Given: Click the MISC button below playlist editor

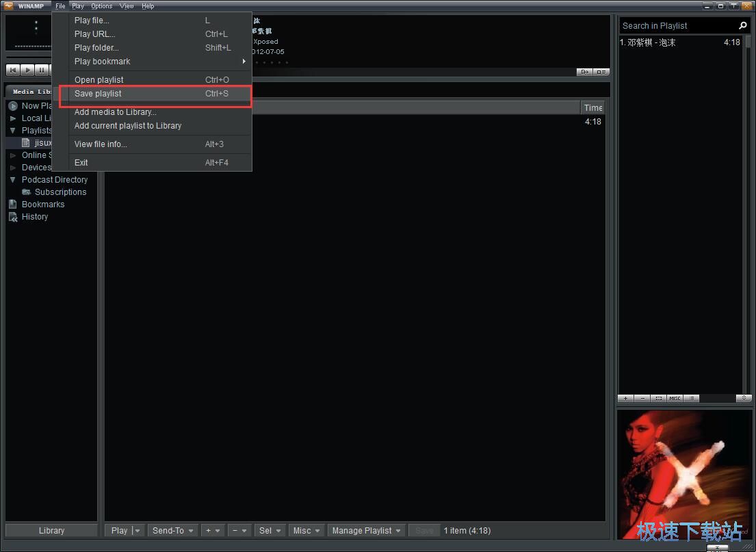Looking at the screenshot, I should (675, 398).
